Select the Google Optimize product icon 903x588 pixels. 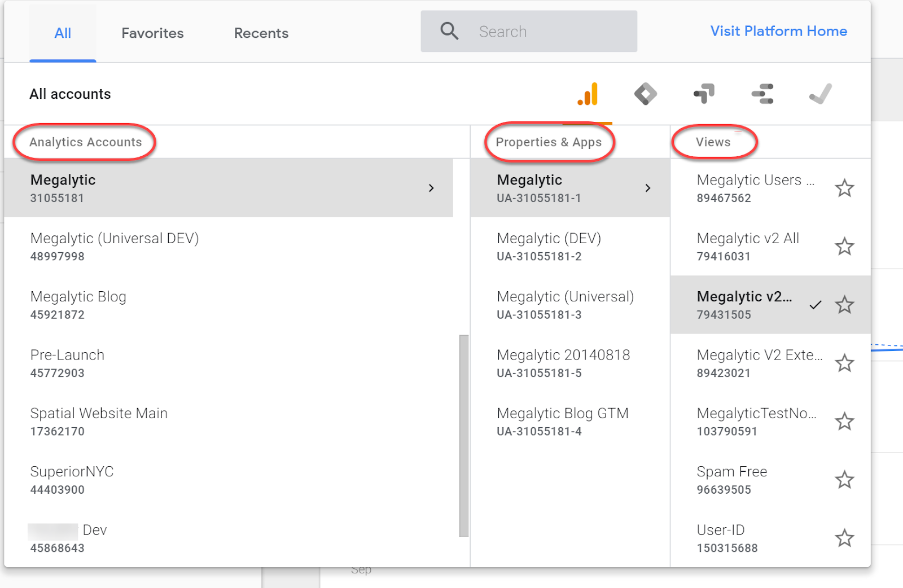[704, 94]
